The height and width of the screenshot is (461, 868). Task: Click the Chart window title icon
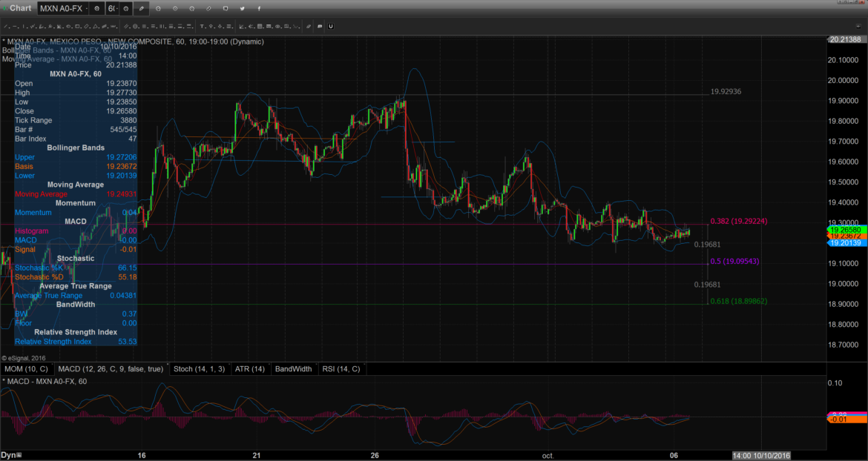pos(5,8)
